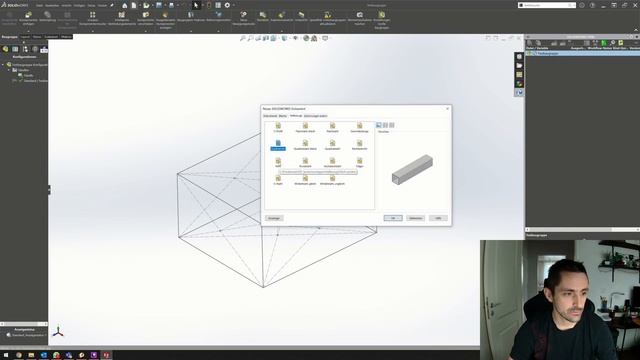Open Appearances color ball in task pane
This screenshot has height=360, width=640.
[x=519, y=84]
